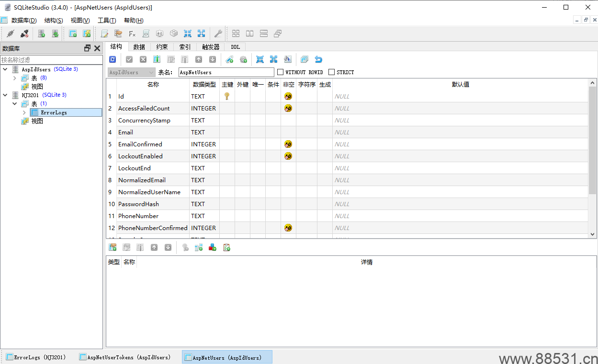The image size is (598, 364).
Task: Click the add table check constraint clipboard icon
Action: [226, 247]
